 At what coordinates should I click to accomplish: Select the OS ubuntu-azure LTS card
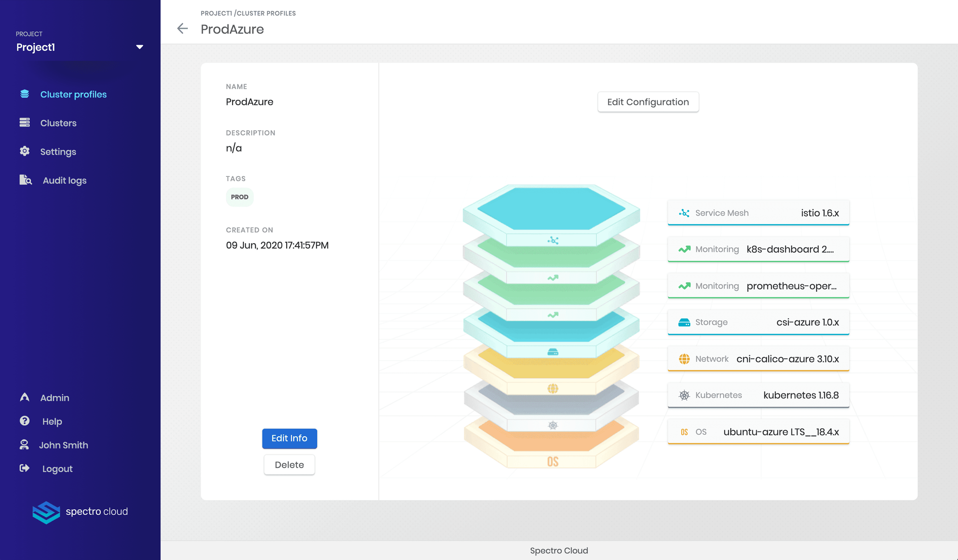tap(758, 432)
